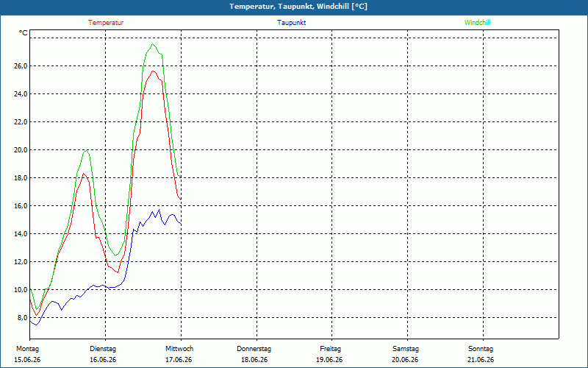The image size is (588, 368).
Task: Click the date 21.06.26
Action: [481, 360]
